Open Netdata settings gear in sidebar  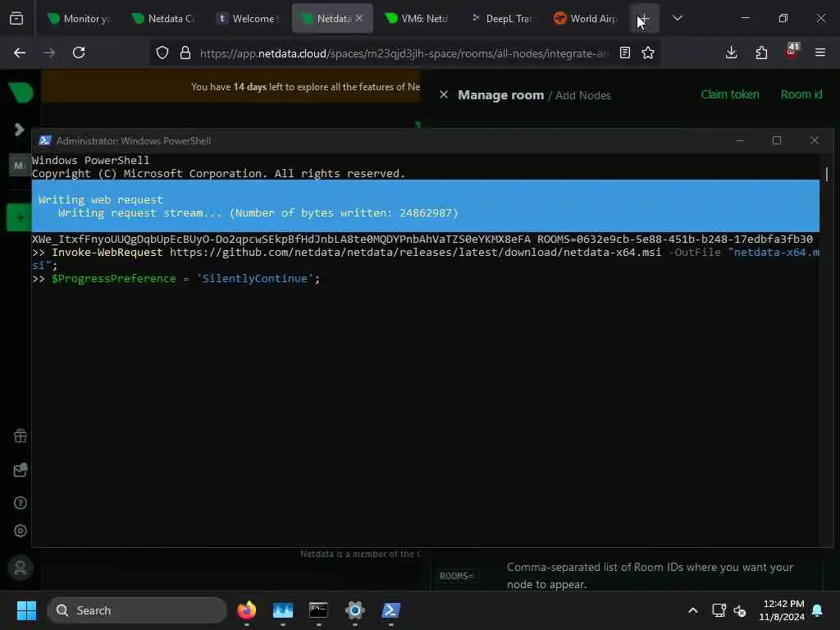click(21, 531)
